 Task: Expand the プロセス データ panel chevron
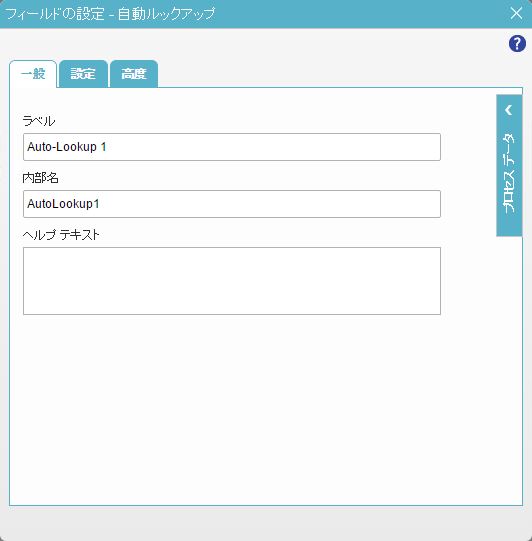(509, 110)
